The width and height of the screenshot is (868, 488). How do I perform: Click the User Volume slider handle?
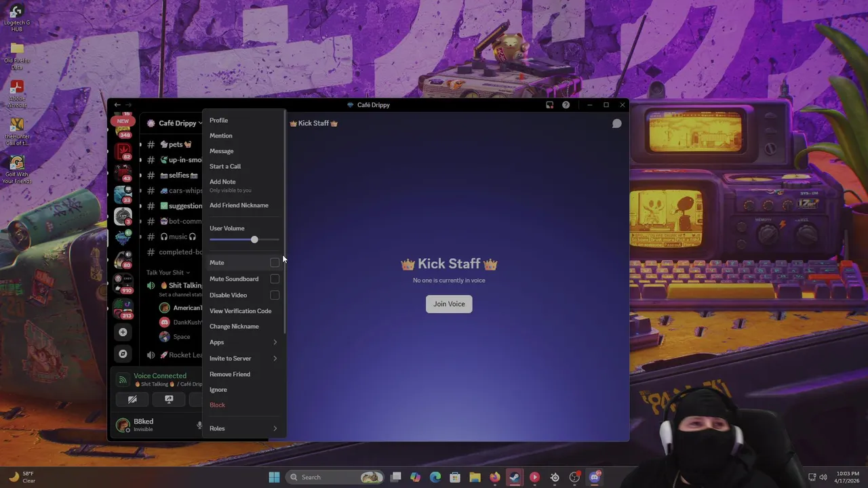click(x=254, y=240)
